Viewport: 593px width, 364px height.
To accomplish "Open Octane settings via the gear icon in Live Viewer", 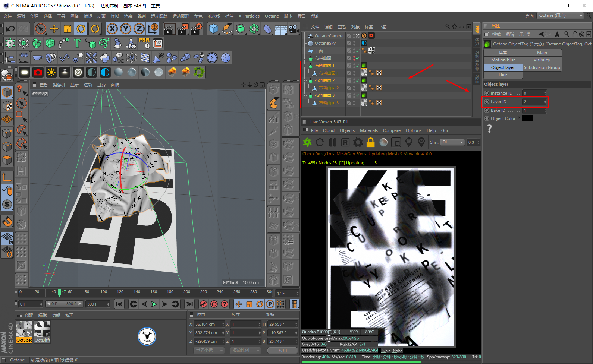I will [x=358, y=142].
